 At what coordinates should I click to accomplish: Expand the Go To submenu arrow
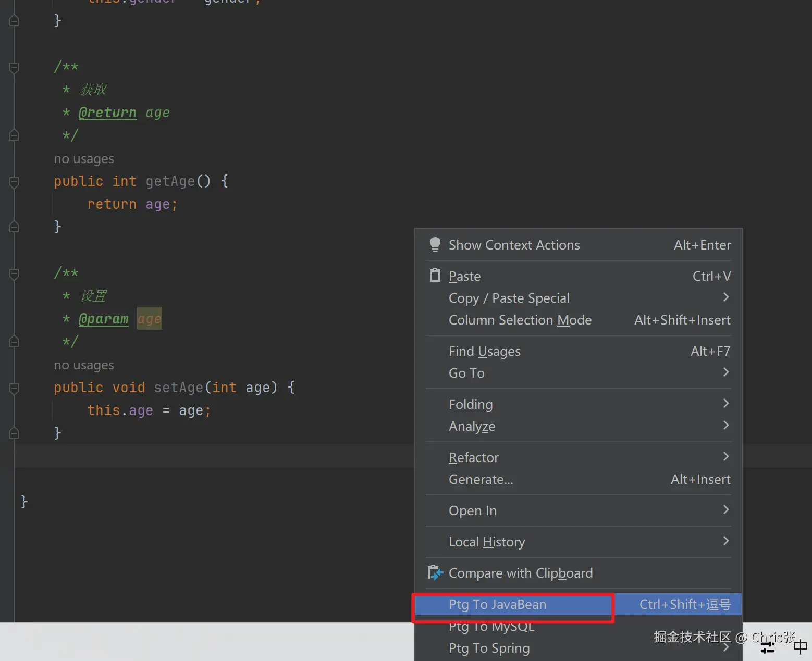tap(726, 372)
